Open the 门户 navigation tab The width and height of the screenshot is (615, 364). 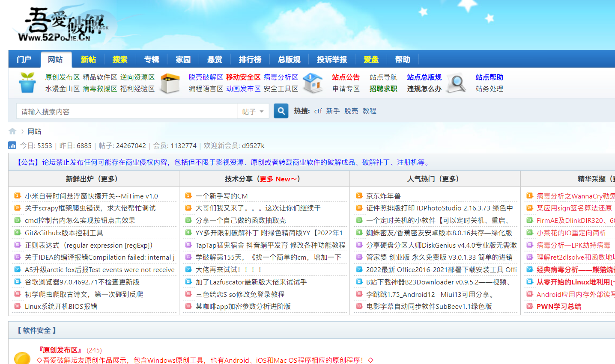pos(24,59)
